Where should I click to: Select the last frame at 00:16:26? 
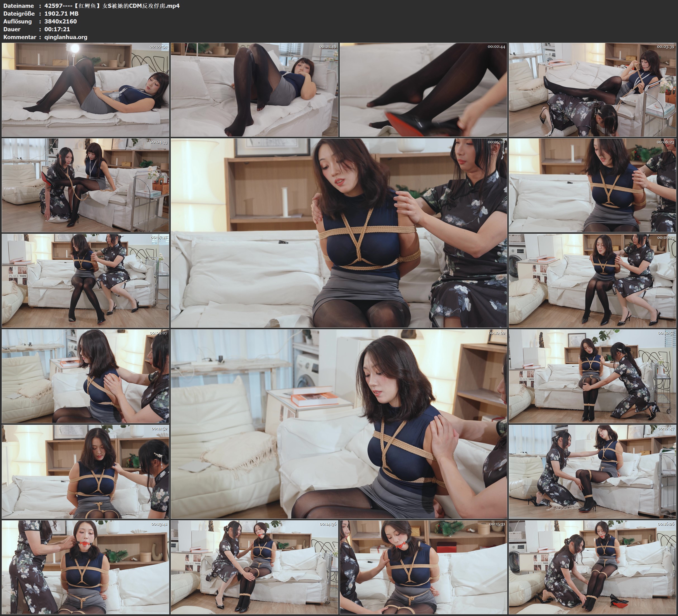(592, 567)
